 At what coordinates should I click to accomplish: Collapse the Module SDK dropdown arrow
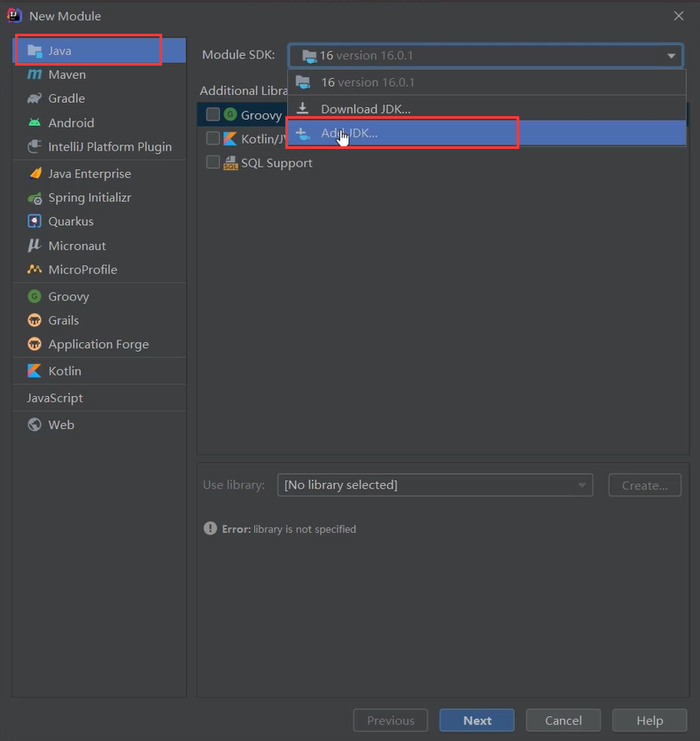coord(671,56)
